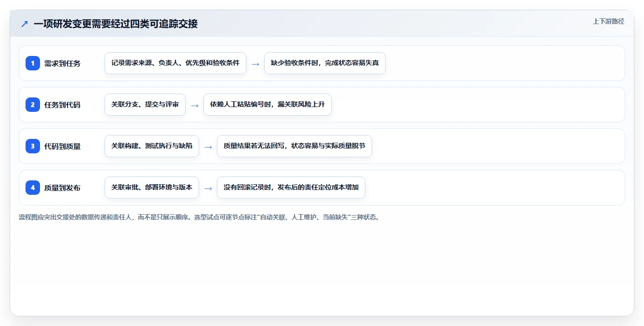Click the 上下游路径 label at top right

coord(608,21)
